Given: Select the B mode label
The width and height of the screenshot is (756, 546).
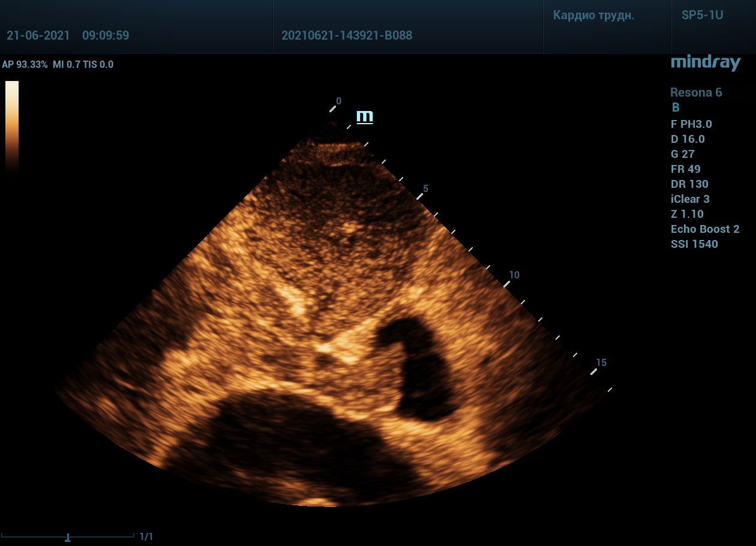Looking at the screenshot, I should pyautogui.click(x=675, y=108).
